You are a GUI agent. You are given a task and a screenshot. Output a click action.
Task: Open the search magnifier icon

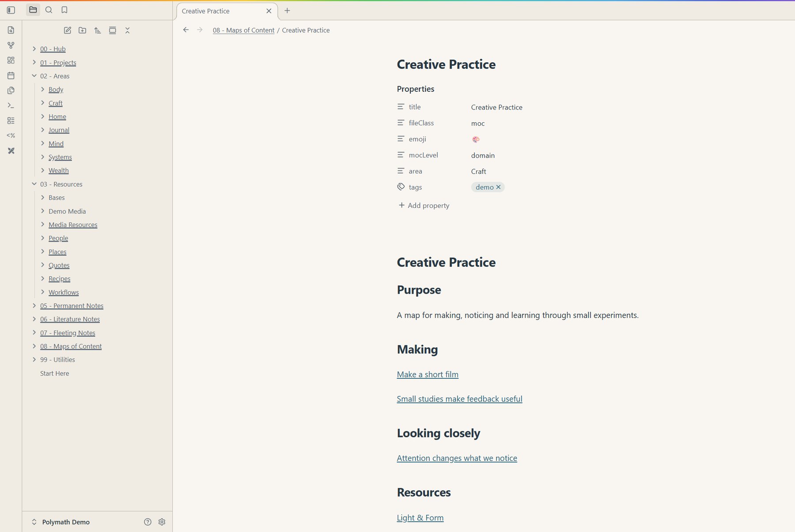tap(49, 10)
